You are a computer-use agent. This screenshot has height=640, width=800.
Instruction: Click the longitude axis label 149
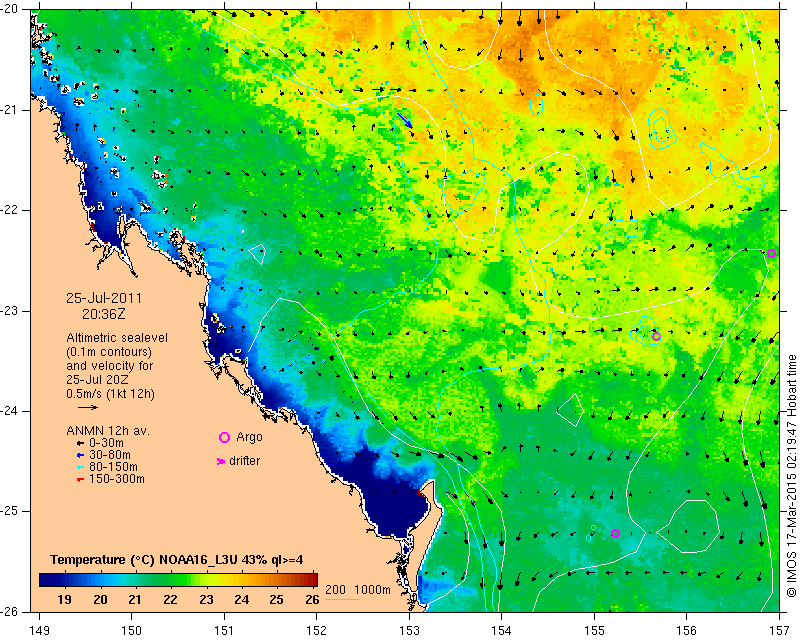pos(40,630)
